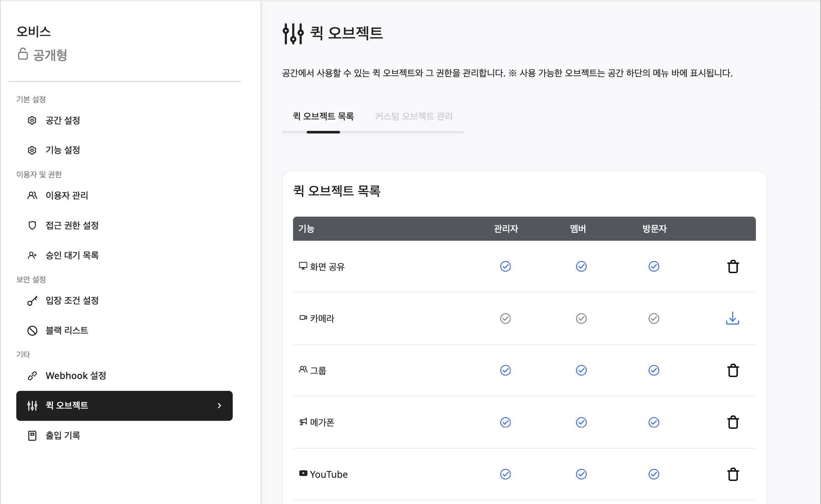Switch to 커스텀 오브젝트 관리 tab
821x504 pixels.
[x=414, y=116]
